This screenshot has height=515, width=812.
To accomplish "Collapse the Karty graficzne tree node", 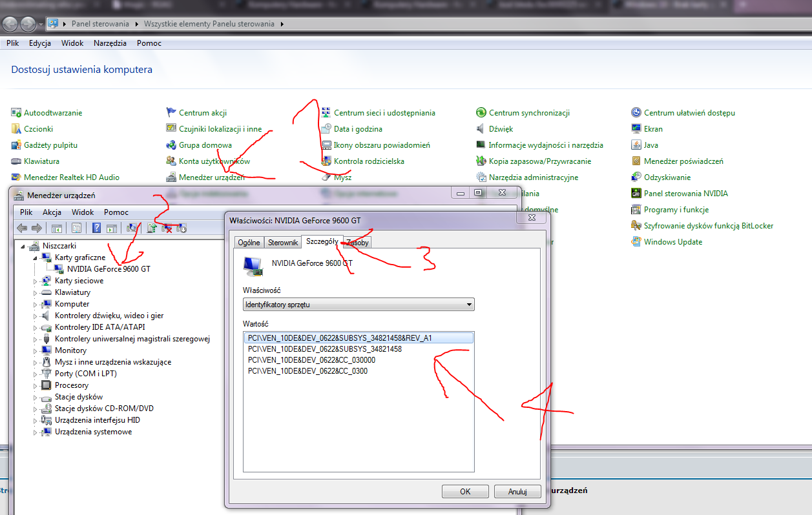I will tap(36, 257).
